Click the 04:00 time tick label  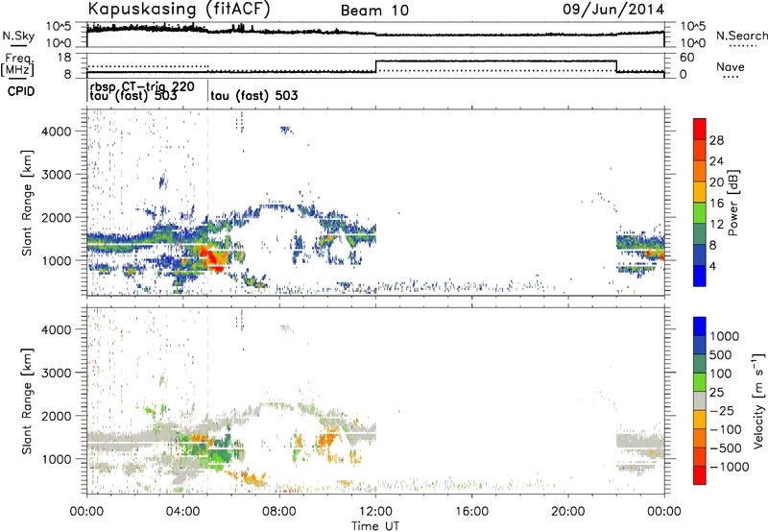pyautogui.click(x=183, y=512)
